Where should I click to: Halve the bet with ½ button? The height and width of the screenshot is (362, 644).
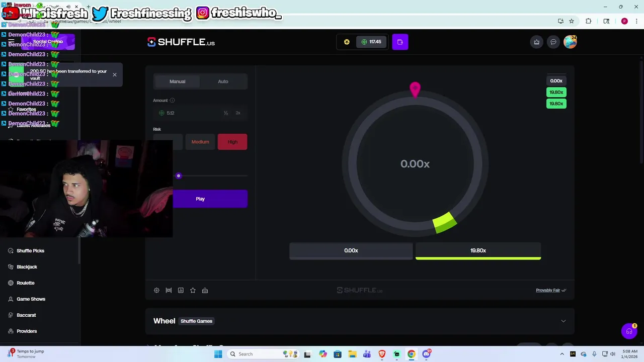(226, 113)
